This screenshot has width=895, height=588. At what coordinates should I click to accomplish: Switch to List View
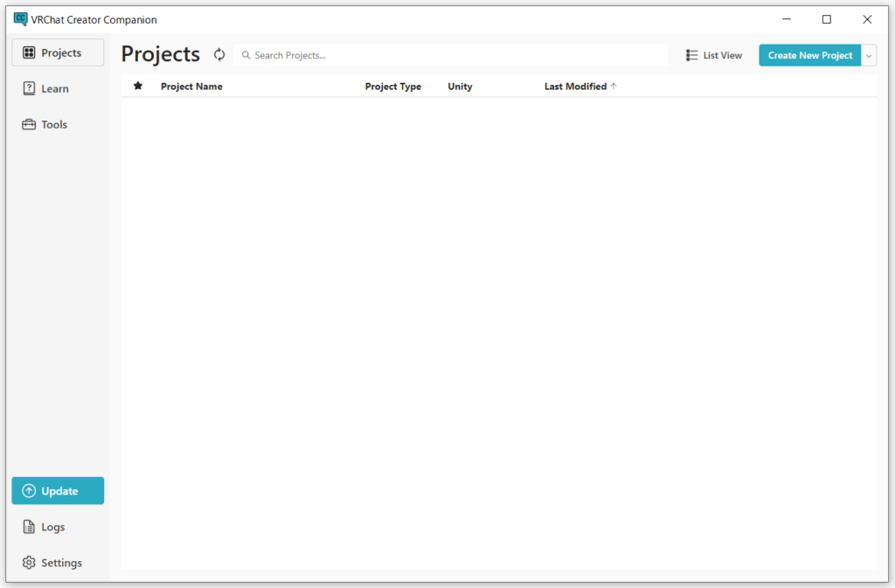714,55
